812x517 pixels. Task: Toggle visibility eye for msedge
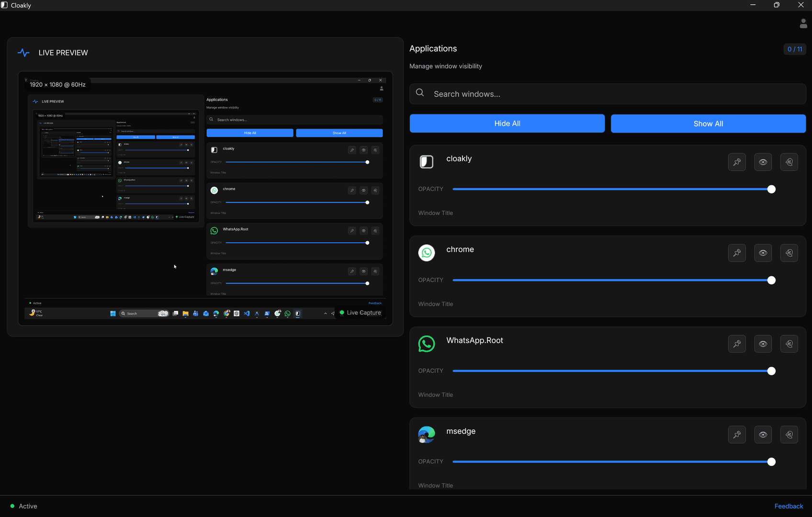point(763,435)
